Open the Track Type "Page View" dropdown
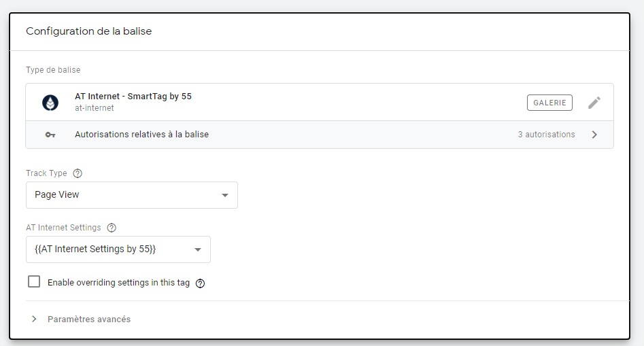Viewport: 644px width, 346px height. click(x=131, y=195)
